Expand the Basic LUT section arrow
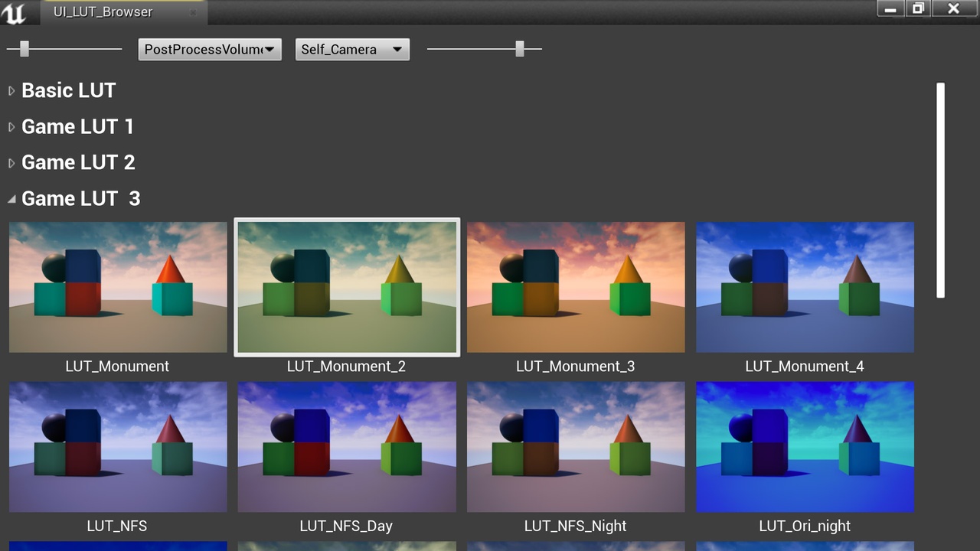 pyautogui.click(x=11, y=90)
